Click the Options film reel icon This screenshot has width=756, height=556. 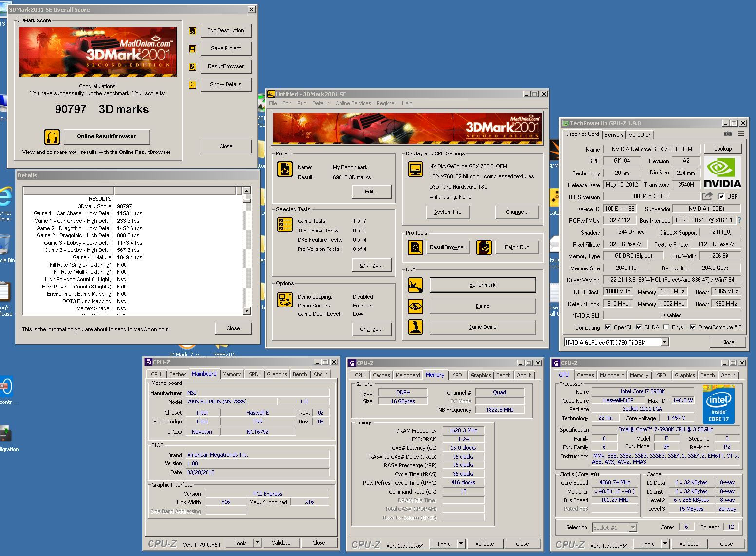285,300
